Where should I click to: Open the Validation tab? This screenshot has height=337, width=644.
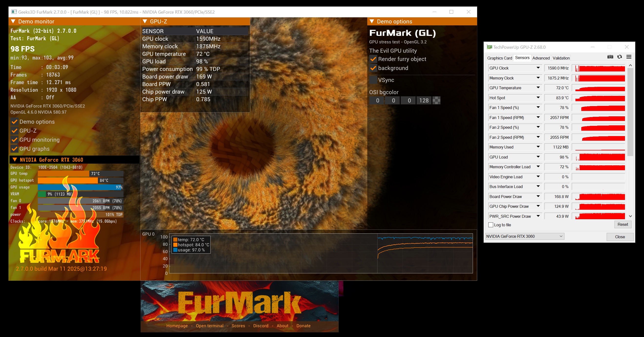[561, 58]
